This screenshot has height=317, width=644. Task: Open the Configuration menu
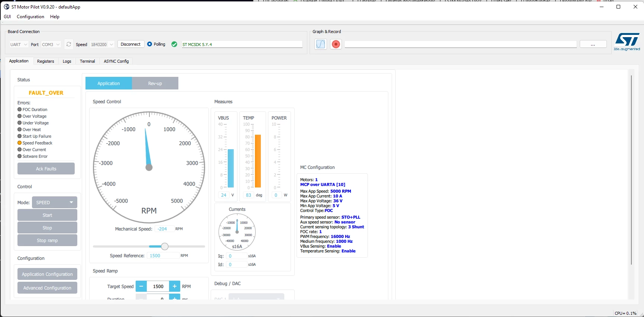(x=30, y=17)
